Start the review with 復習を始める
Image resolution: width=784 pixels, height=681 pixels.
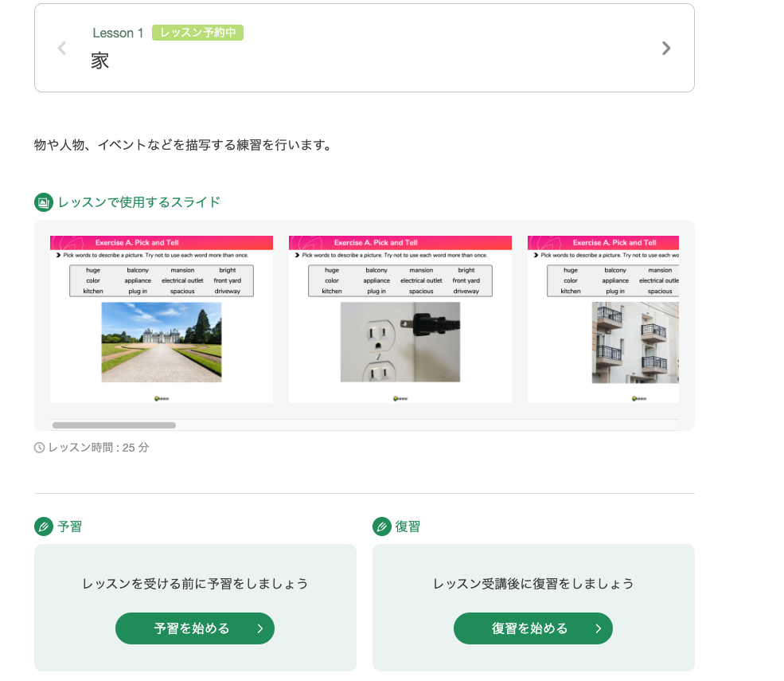tap(533, 628)
